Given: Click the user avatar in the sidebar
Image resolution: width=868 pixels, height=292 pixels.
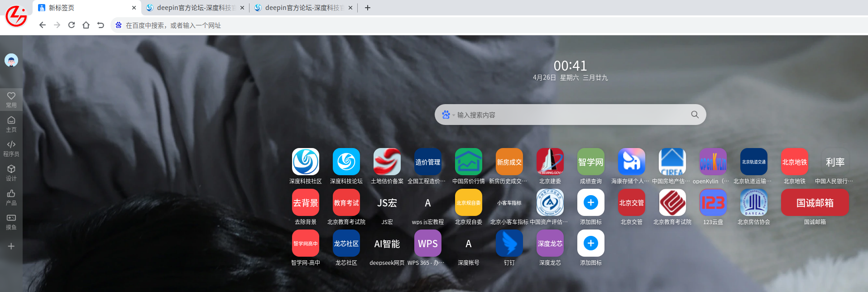Looking at the screenshot, I should 11,60.
